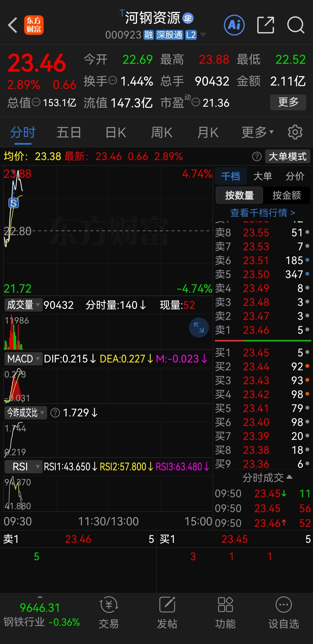Screen dimensions: 313x644
Task: Open the Ai assistant icon
Action: (234, 25)
